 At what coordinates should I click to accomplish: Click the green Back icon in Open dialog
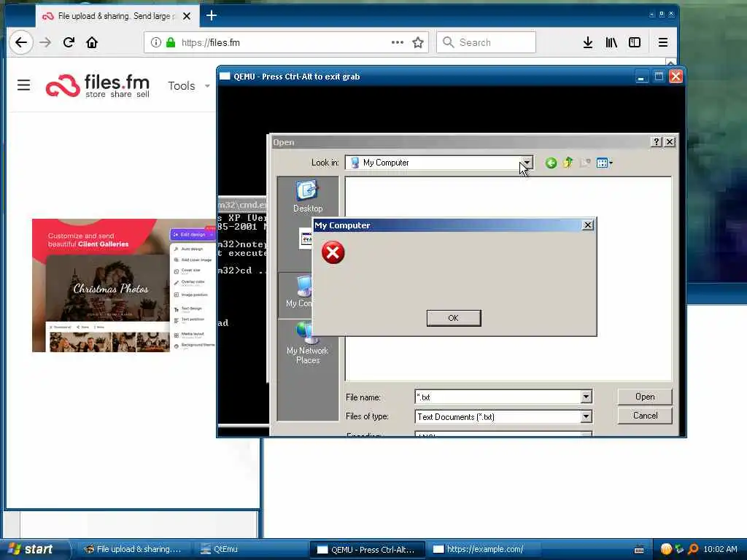[551, 163]
